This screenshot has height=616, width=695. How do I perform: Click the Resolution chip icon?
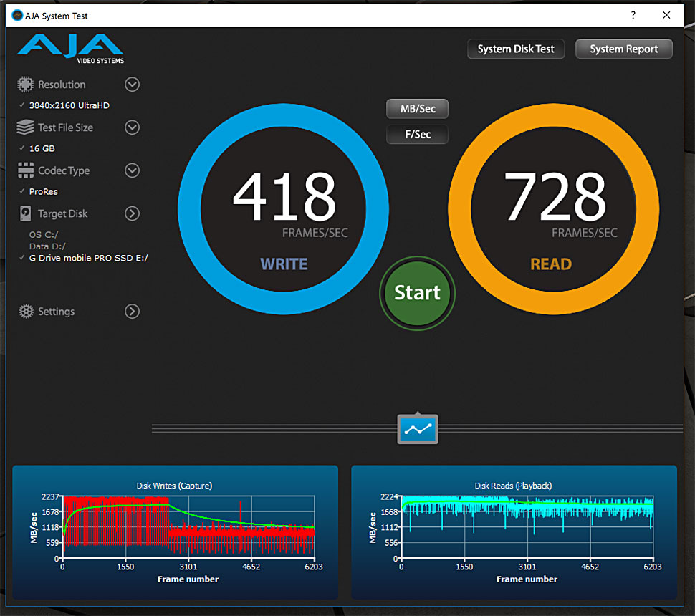(25, 85)
